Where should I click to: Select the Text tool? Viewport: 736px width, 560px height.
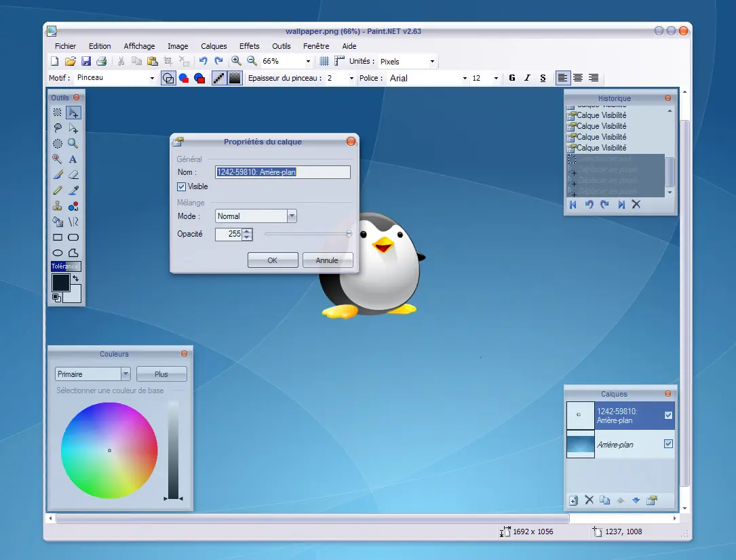[x=73, y=159]
